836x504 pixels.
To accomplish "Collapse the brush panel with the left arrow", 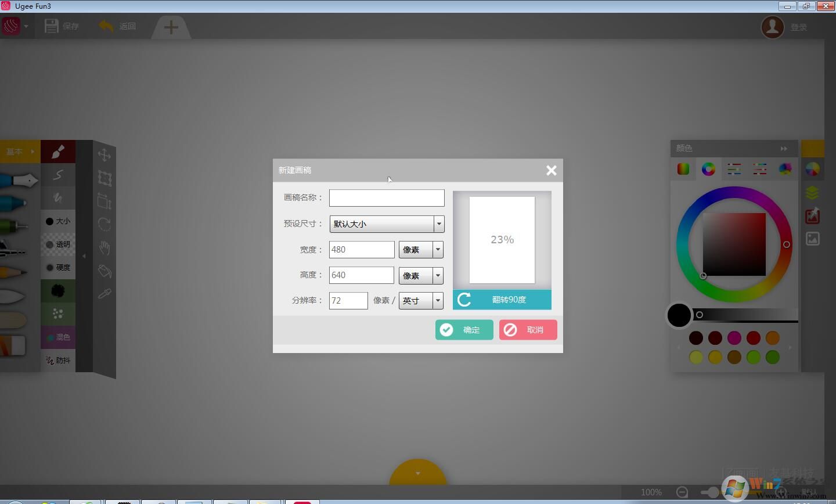I will [84, 256].
